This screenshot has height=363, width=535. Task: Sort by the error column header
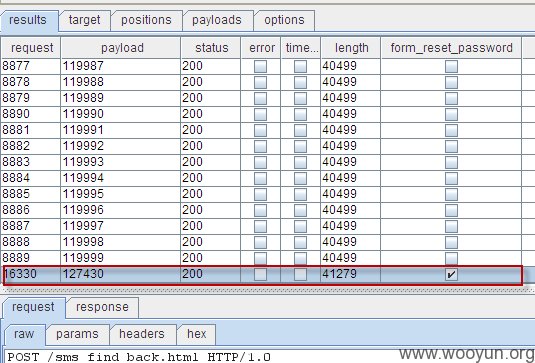(x=261, y=48)
